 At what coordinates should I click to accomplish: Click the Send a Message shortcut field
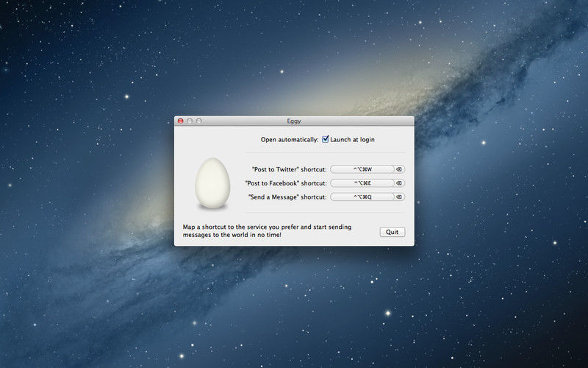(x=362, y=197)
